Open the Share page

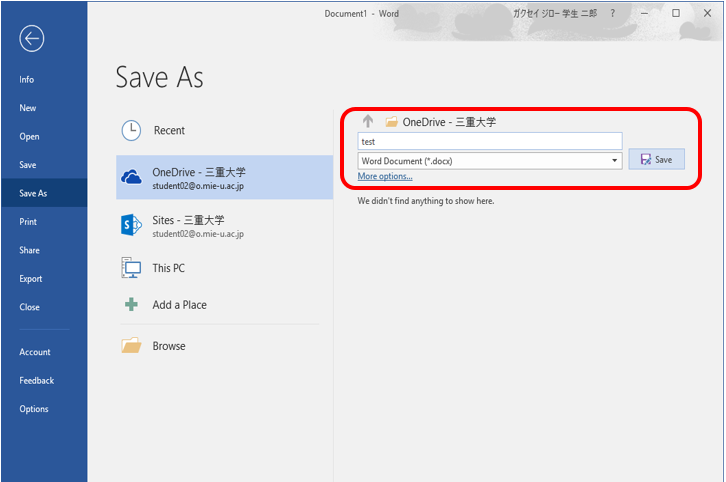[x=29, y=250]
